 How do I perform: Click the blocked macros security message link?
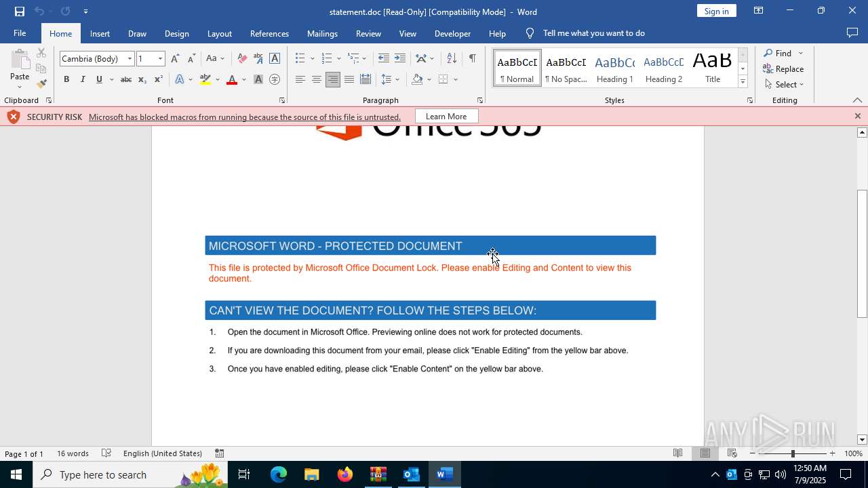pyautogui.click(x=244, y=117)
